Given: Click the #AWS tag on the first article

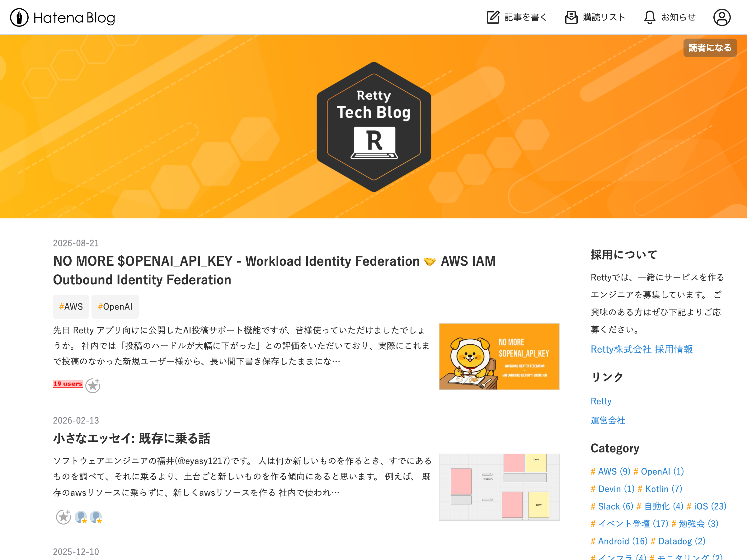Looking at the screenshot, I should pos(71,306).
